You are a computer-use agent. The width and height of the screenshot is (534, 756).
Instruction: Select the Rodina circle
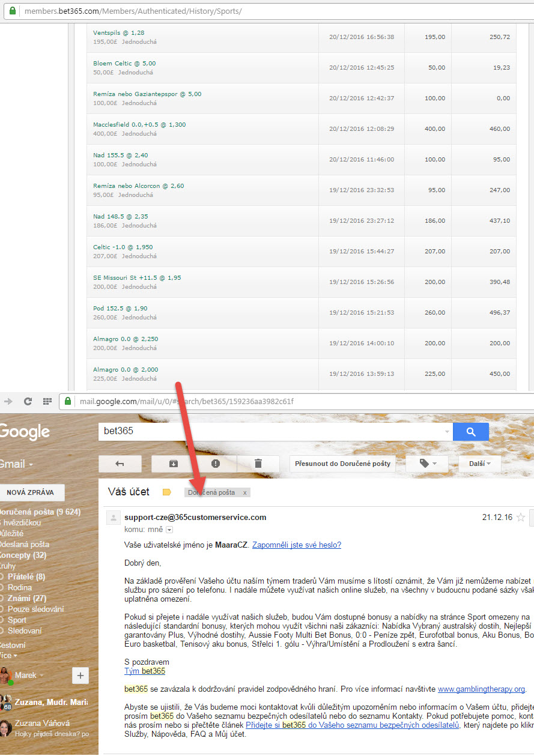(20, 588)
